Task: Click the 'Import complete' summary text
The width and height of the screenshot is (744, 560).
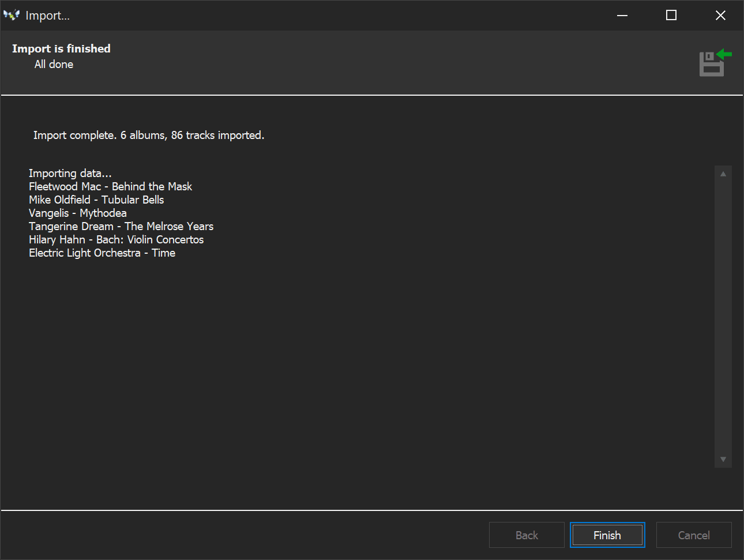Action: (x=148, y=135)
